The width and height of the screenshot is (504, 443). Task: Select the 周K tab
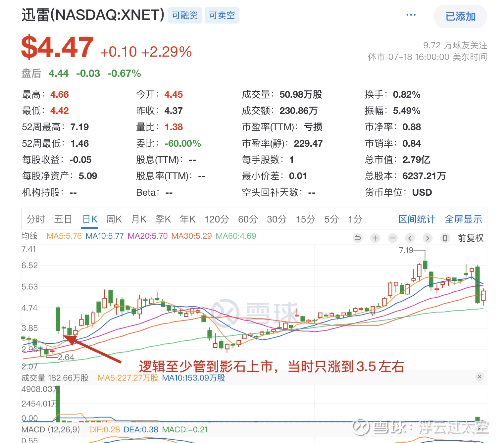click(114, 219)
